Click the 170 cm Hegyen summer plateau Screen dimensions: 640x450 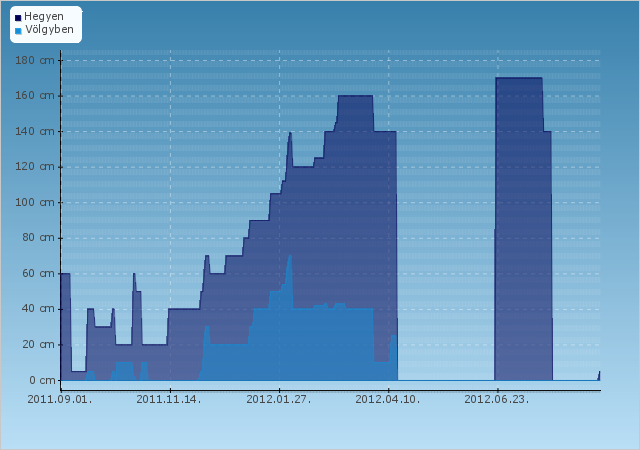tap(519, 78)
